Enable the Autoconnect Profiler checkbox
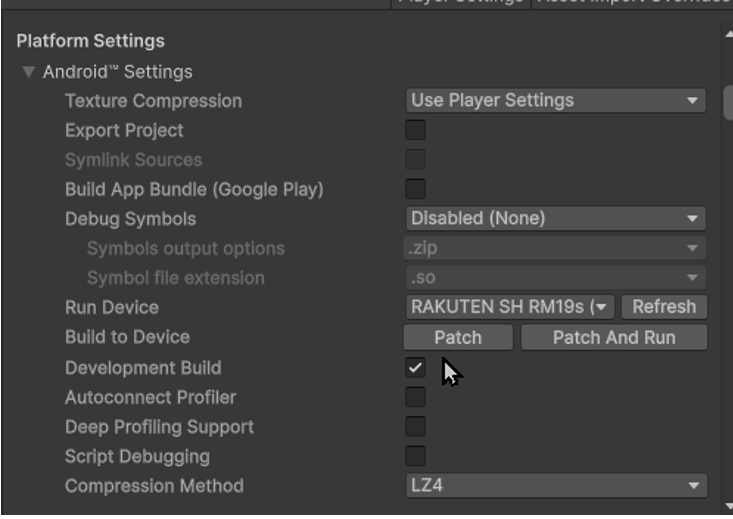 tap(415, 397)
